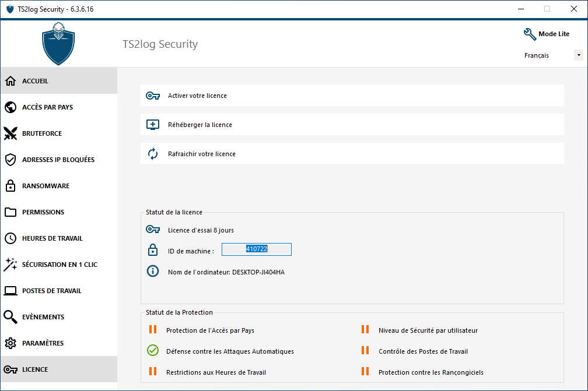Click Rafraichir votre licence
Screen dimensions: 588x391
point(352,154)
